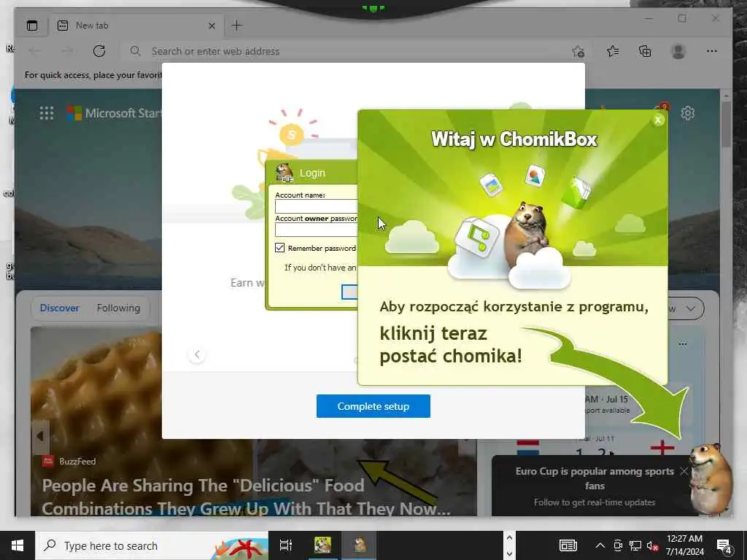Open the Edge profile icon
The image size is (747, 560).
tap(678, 51)
